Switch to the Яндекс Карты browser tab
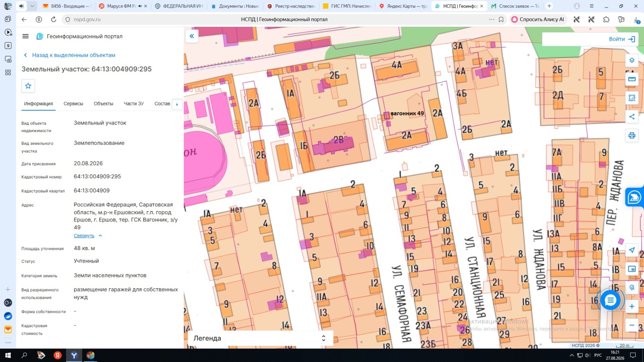Image resolution: width=644 pixels, height=362 pixels. [403, 6]
